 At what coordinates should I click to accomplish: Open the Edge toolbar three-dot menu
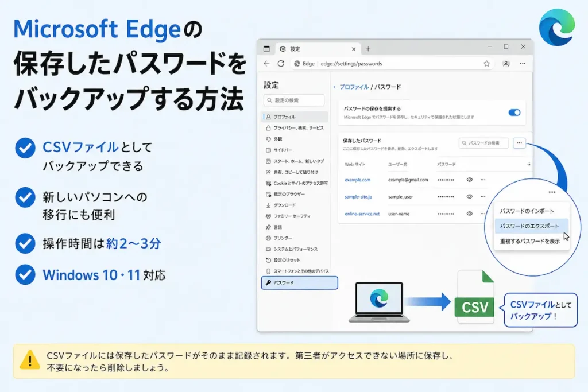pyautogui.click(x=523, y=64)
